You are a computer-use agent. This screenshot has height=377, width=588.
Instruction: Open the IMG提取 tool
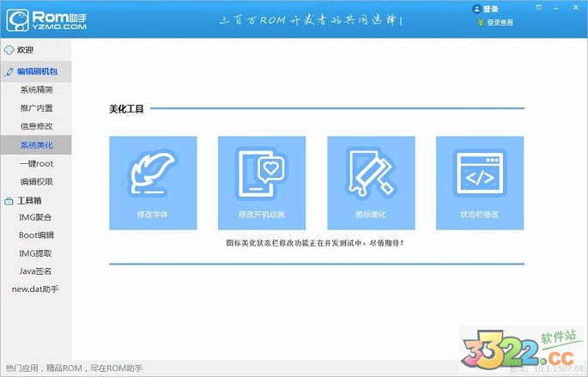point(36,253)
